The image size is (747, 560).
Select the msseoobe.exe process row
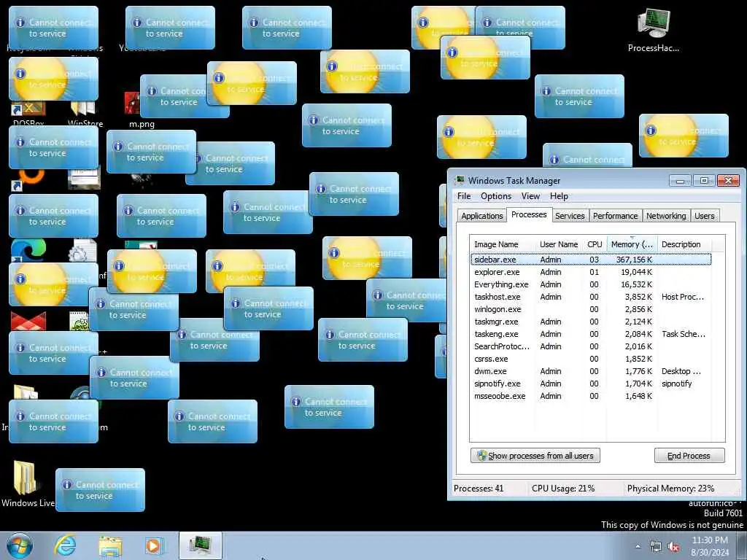click(x=591, y=396)
